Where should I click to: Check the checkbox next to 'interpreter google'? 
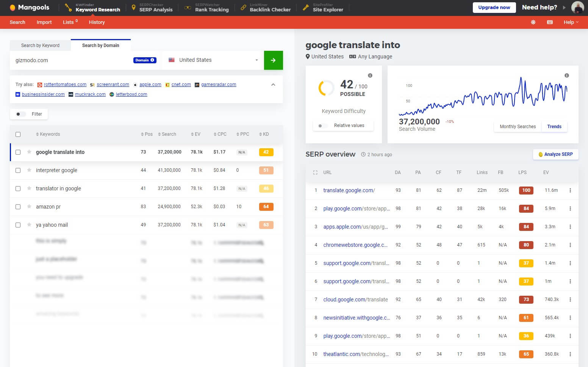[18, 170]
